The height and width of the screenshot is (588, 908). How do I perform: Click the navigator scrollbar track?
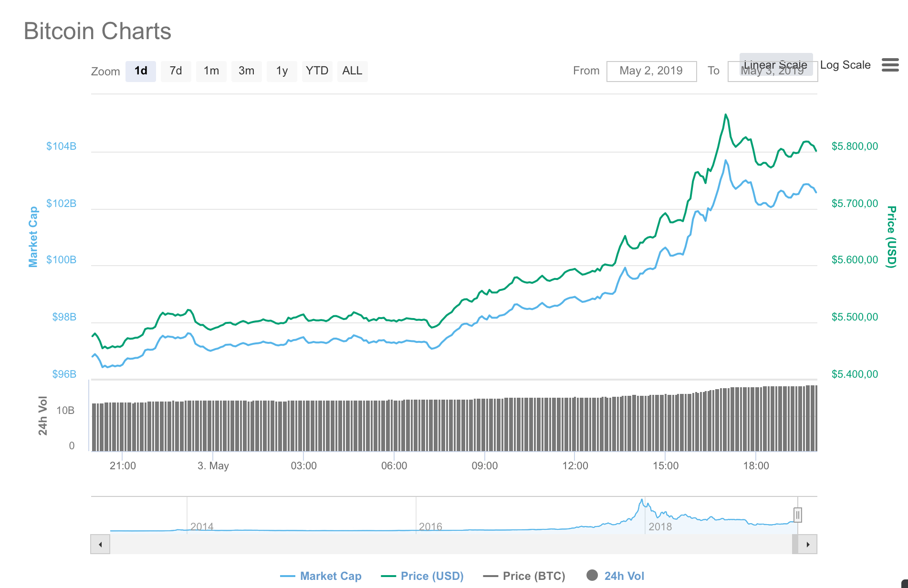click(x=449, y=544)
